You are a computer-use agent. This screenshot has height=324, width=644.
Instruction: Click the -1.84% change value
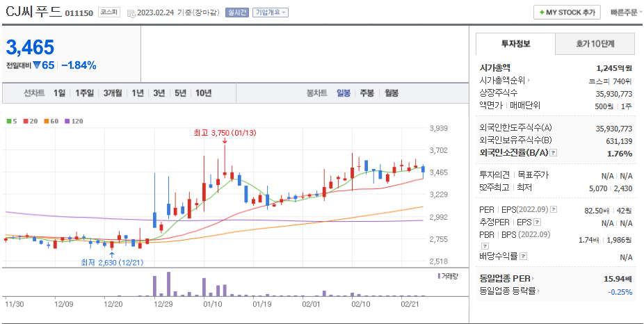pos(79,65)
